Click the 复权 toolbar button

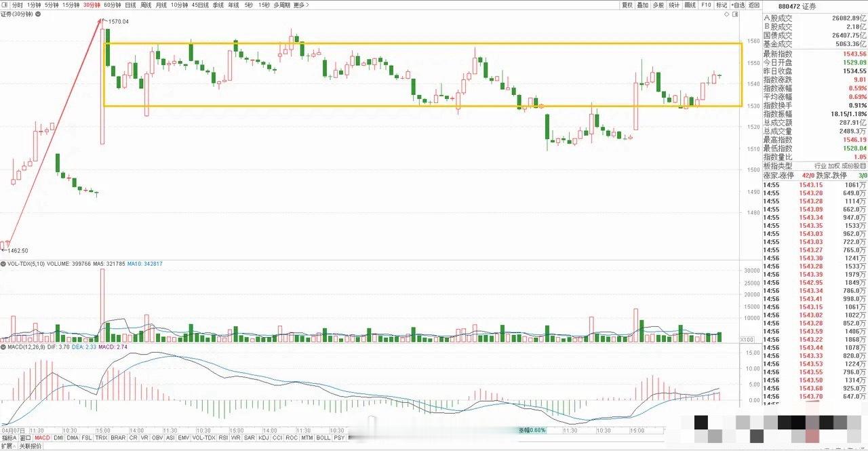click(x=627, y=5)
